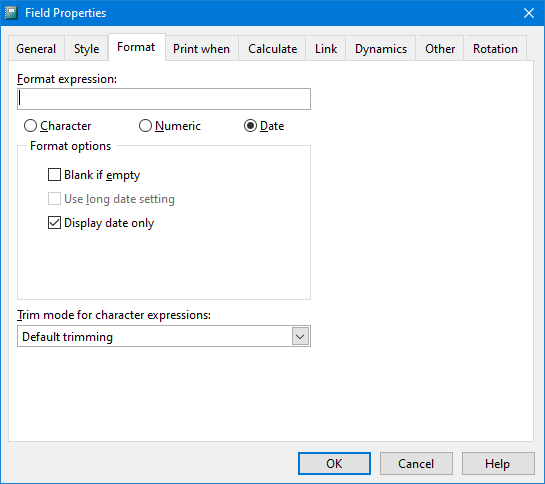545x484 pixels.
Task: Select the Print when tab
Action: click(x=202, y=49)
